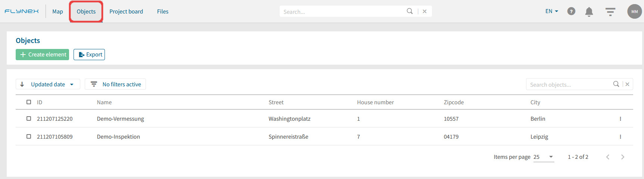Open the Items per page dropdown
Screen dimensions: 644x179
click(x=544, y=157)
